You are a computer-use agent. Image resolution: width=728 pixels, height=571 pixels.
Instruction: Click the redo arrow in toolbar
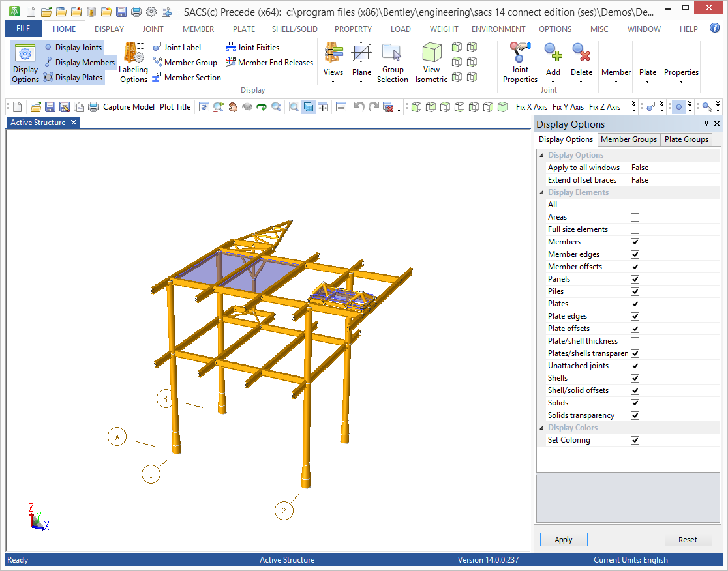pos(373,107)
